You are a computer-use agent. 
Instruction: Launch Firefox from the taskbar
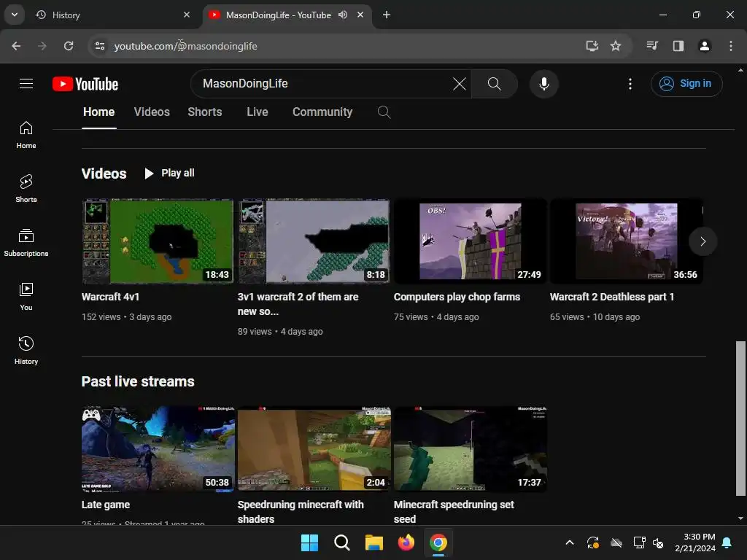coord(406,542)
